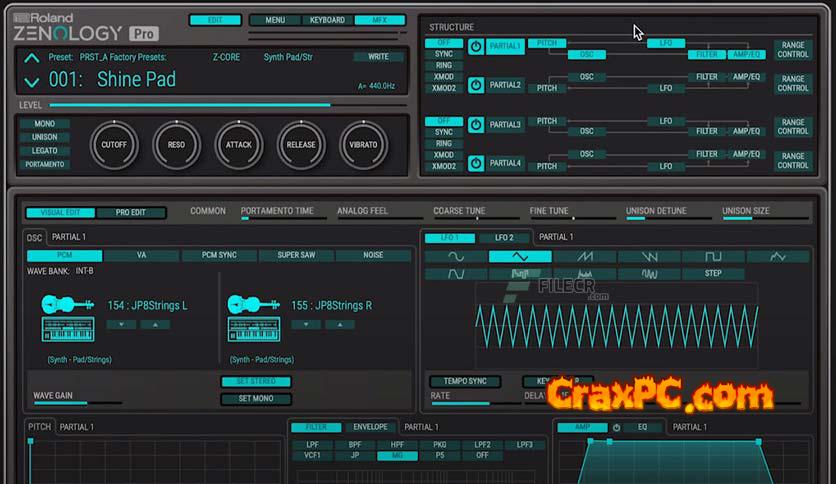This screenshot has height=484, width=836.
Task: Switch to PRO EDIT tab
Action: pos(131,212)
